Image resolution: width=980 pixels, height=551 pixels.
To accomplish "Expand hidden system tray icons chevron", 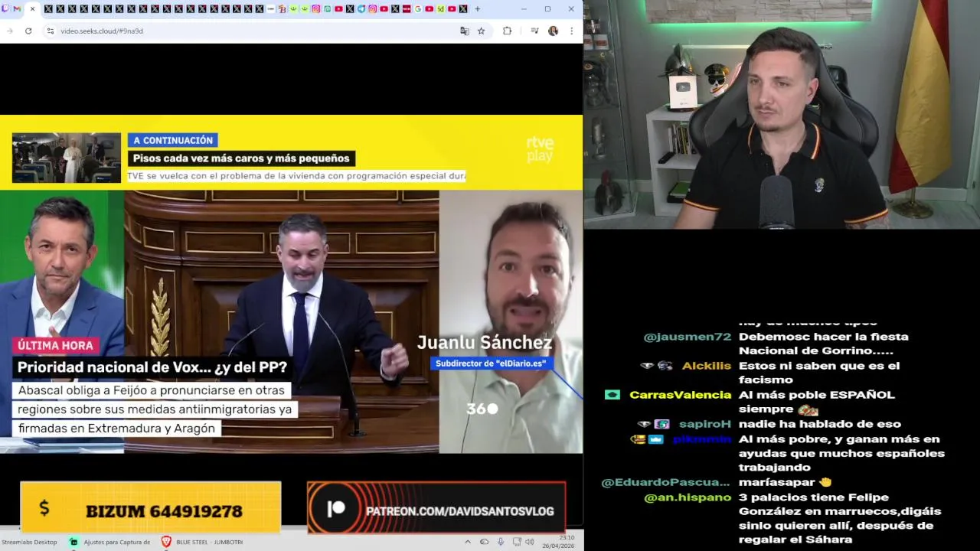I will click(x=468, y=542).
